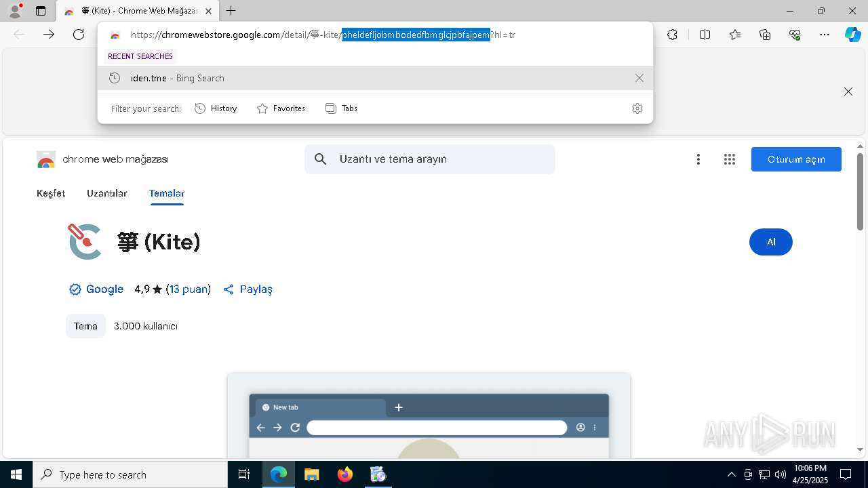Dismiss the banner with the X
This screenshot has width=868, height=488.
[848, 91]
